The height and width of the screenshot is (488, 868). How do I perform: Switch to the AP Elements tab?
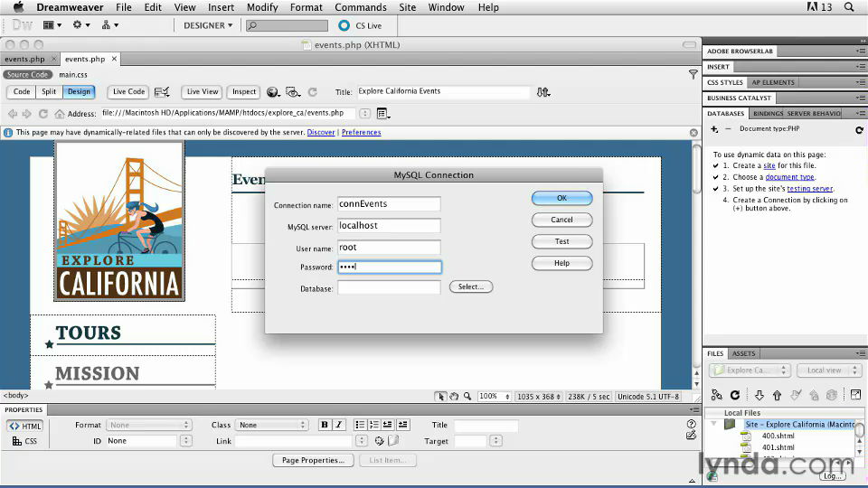coord(773,82)
